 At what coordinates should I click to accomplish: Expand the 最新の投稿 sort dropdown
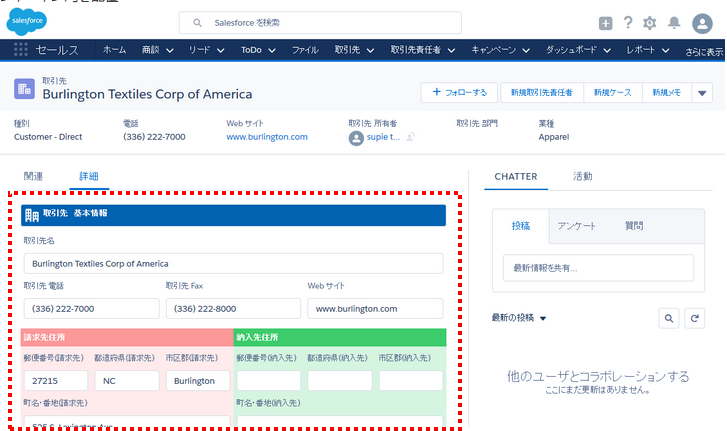click(543, 319)
